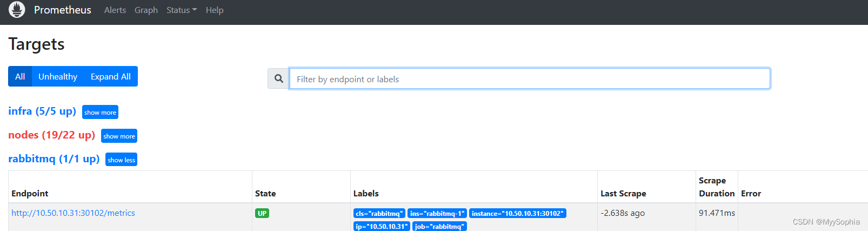This screenshot has width=868, height=231.
Task: Click the ip="10.50.10.31" label badge
Action: [x=382, y=226]
